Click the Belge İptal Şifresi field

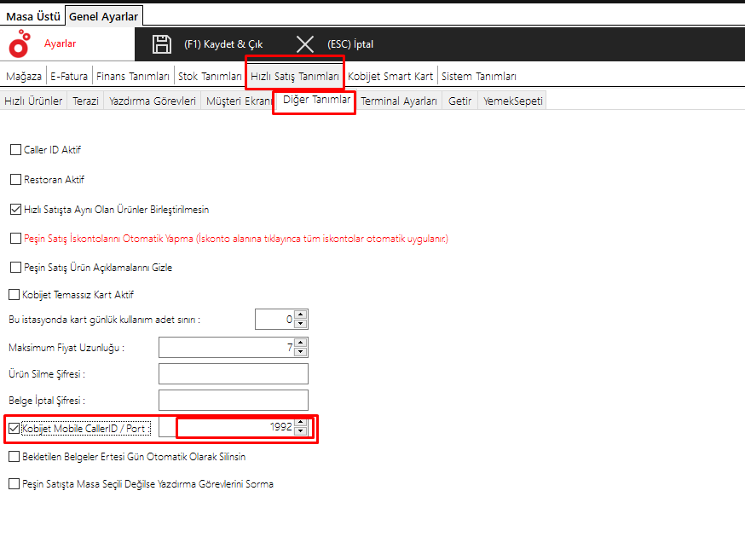point(234,401)
